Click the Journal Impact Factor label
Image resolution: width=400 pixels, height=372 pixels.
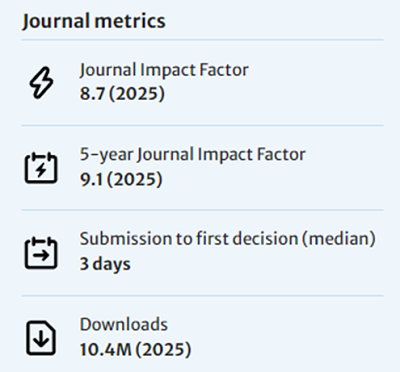(164, 70)
